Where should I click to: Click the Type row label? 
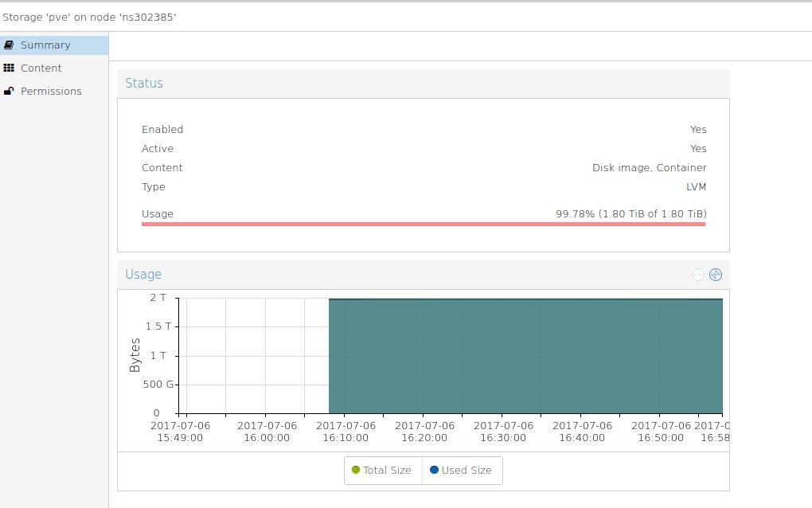coord(154,187)
